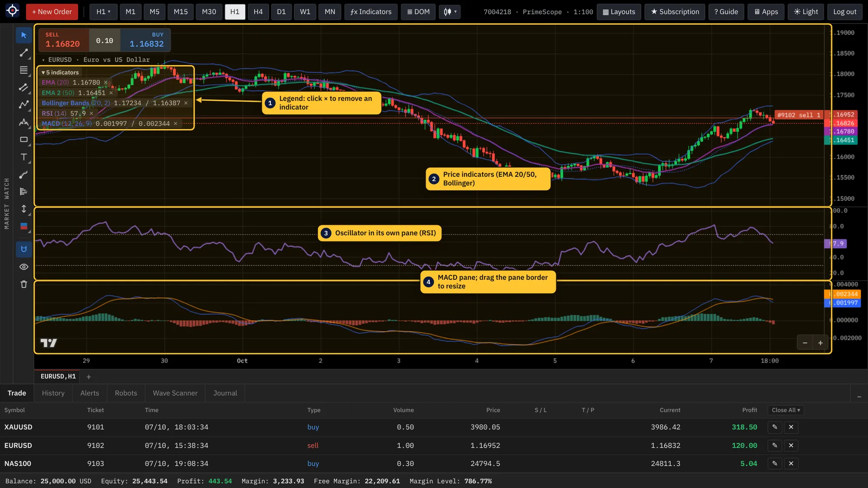The height and width of the screenshot is (488, 868).
Task: Open the Close All dropdown
Action: (x=786, y=410)
